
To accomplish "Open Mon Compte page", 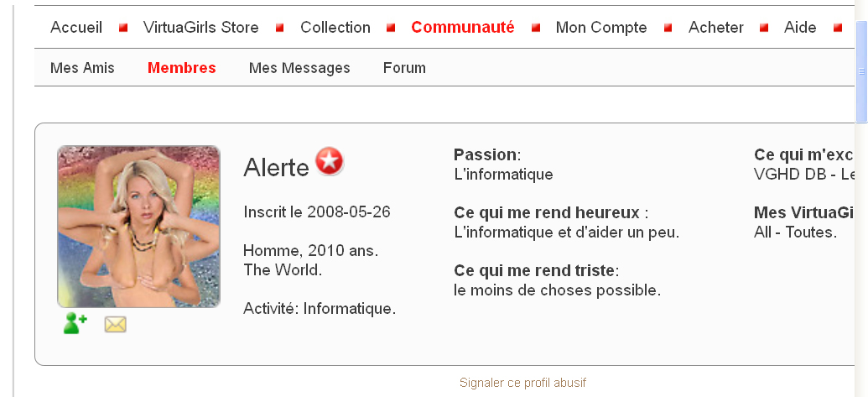I will click(601, 28).
